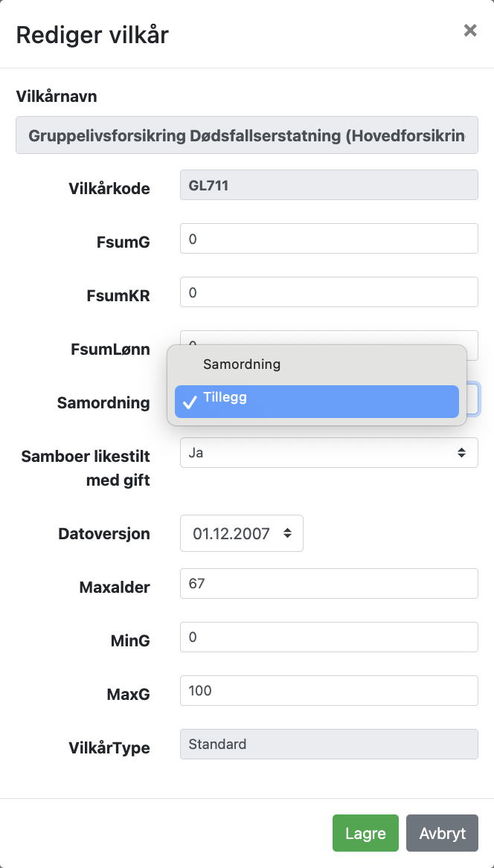Click the Samordning field label
The width and height of the screenshot is (494, 868).
coord(103,403)
